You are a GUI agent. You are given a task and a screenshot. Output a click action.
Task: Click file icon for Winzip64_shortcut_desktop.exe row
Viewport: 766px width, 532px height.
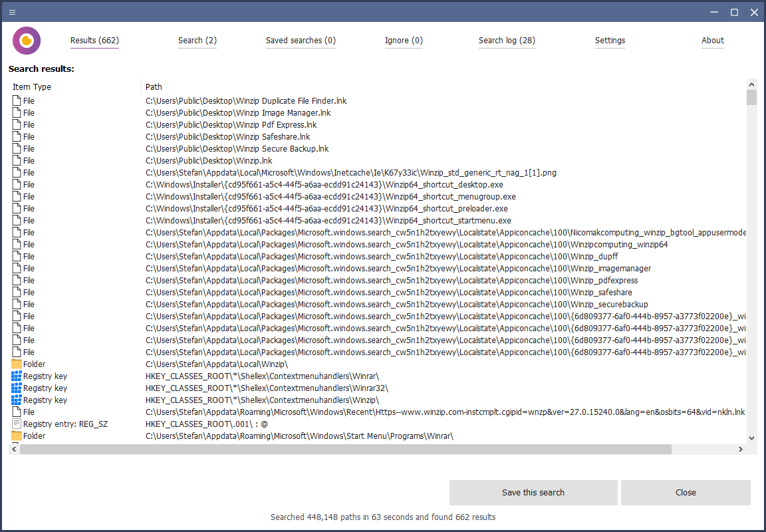coord(17,185)
